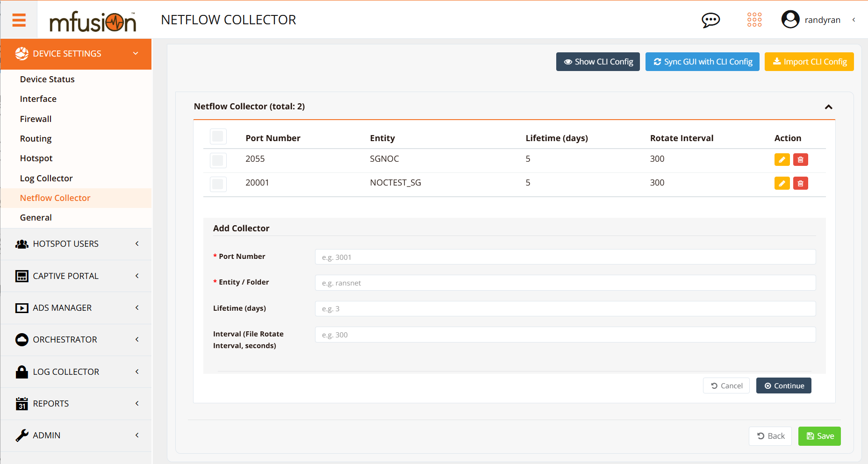
Task: Click the Show CLI Config button
Action: pyautogui.click(x=598, y=62)
